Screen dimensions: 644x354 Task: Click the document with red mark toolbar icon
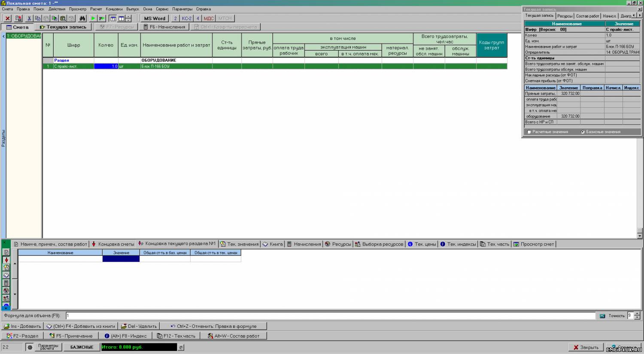tap(18, 18)
